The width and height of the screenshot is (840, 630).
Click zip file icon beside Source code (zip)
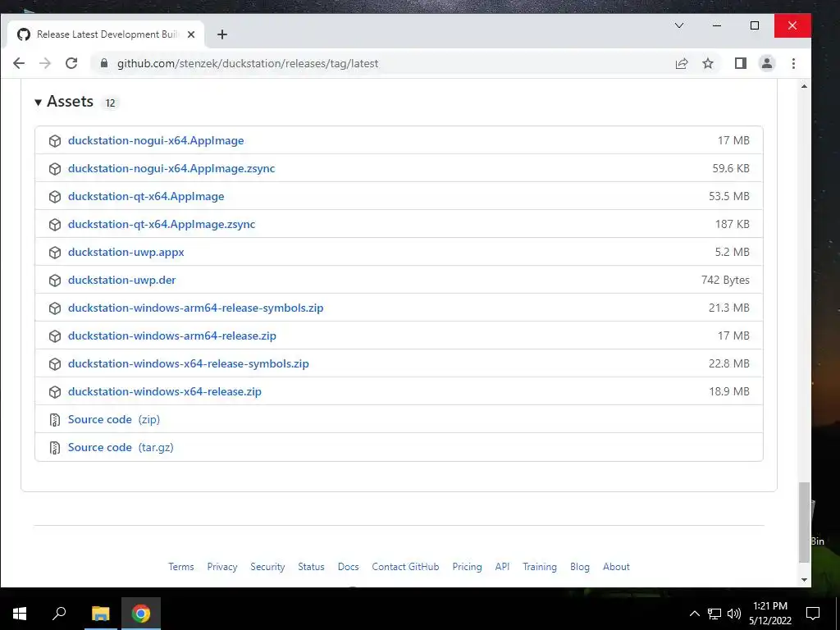[x=55, y=419]
